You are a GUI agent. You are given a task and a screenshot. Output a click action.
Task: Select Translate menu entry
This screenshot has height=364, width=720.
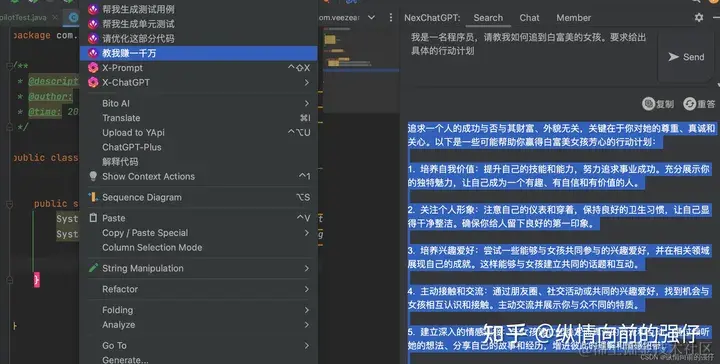point(198,118)
